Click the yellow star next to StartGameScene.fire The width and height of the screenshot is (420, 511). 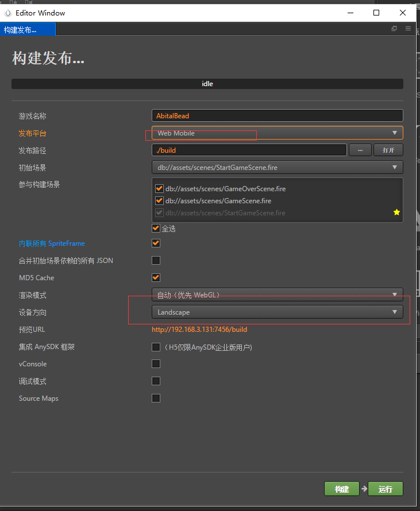pyautogui.click(x=396, y=212)
